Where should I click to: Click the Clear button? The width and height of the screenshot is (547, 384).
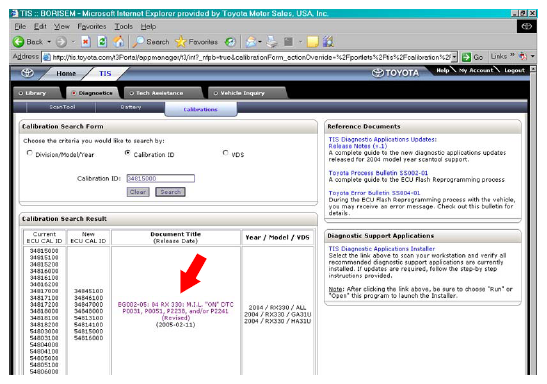[138, 192]
